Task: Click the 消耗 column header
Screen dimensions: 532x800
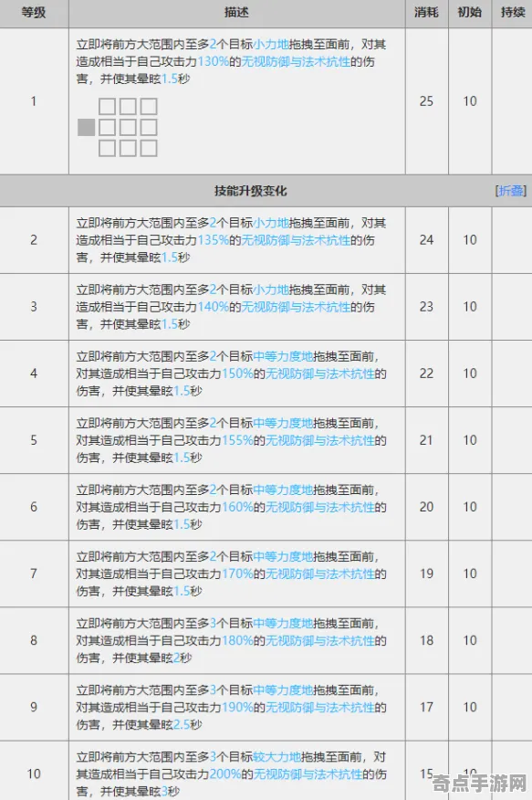Action: [426, 12]
